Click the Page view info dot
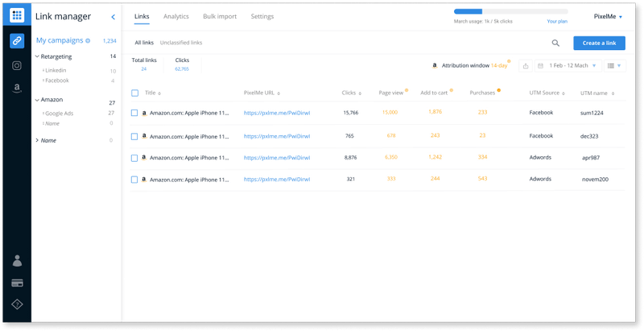 pos(407,90)
